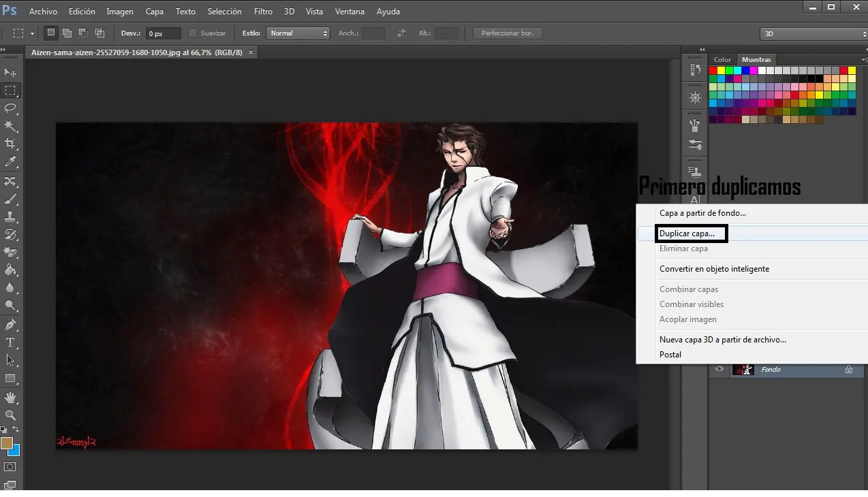
Task: Choose Capa a partir de fondo...
Action: 702,213
